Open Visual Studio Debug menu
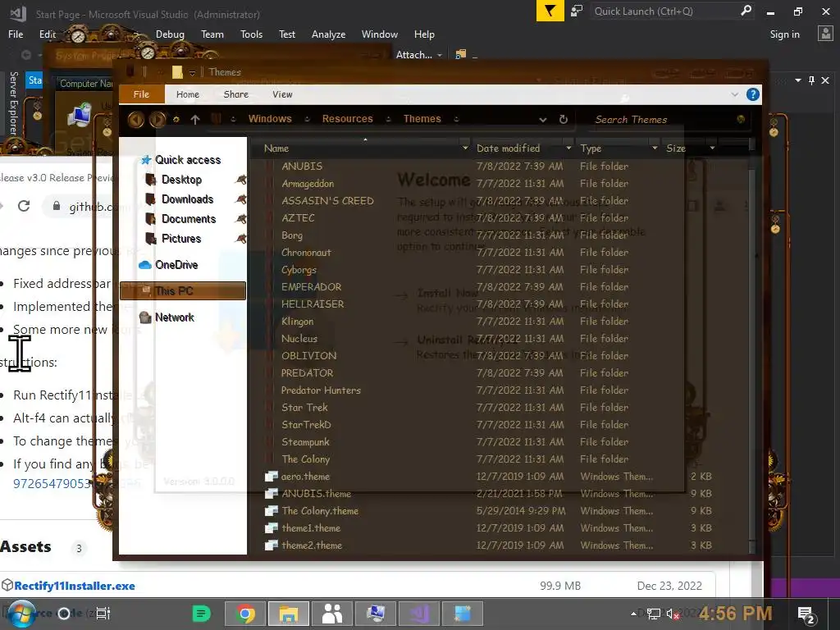840x630 pixels. pos(170,34)
